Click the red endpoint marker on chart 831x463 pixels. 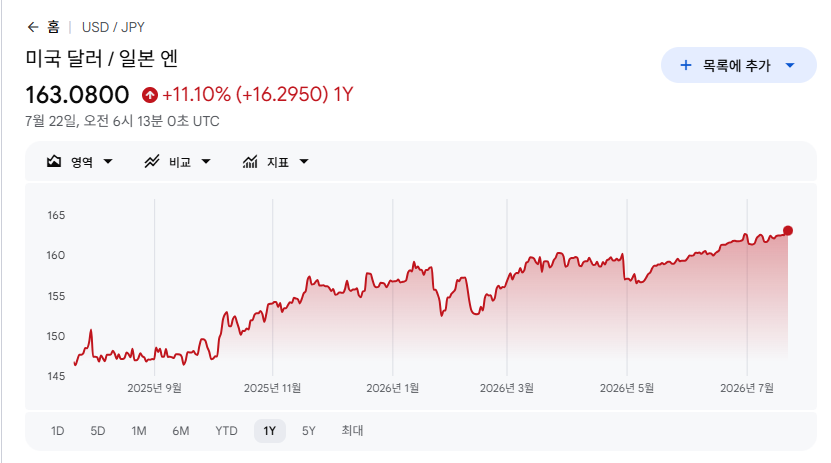pos(788,230)
